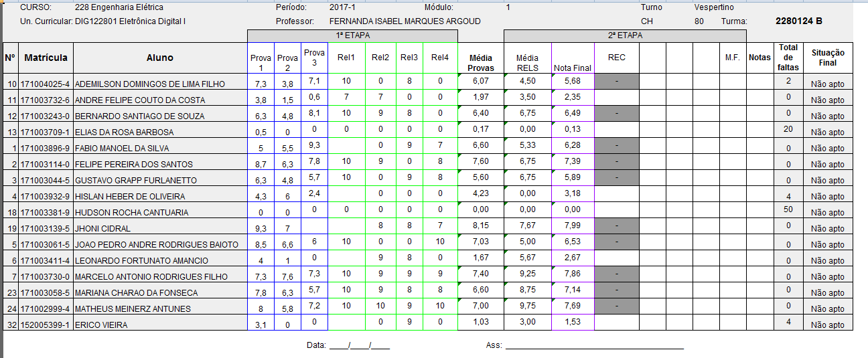Image resolution: width=868 pixels, height=358 pixels.
Task: Select ELIAS DA ROSA BARBOSA's 20 faltas cell
Action: tap(788, 129)
